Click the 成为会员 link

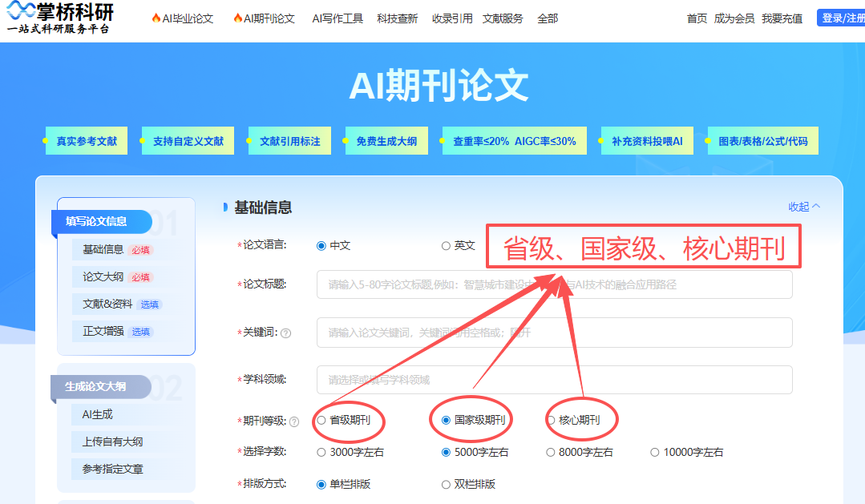pos(734,18)
